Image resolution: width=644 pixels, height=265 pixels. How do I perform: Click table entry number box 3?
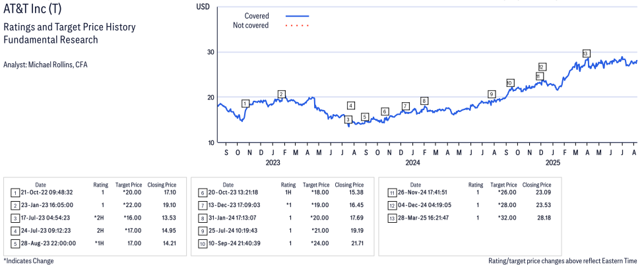tap(15, 218)
